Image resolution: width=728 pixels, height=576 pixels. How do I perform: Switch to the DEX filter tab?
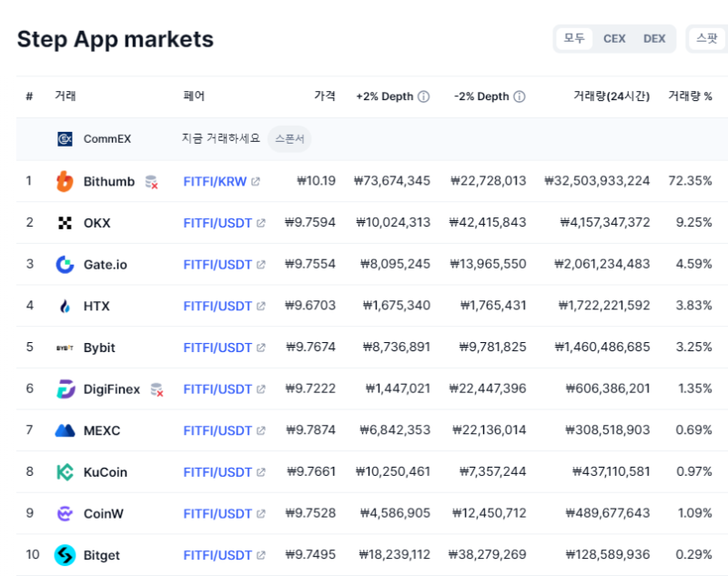(654, 38)
